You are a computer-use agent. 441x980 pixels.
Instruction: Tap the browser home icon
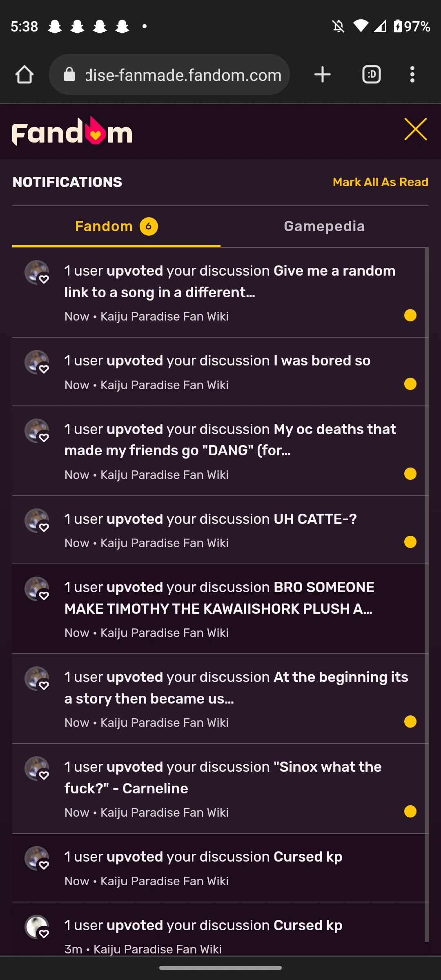(x=24, y=75)
